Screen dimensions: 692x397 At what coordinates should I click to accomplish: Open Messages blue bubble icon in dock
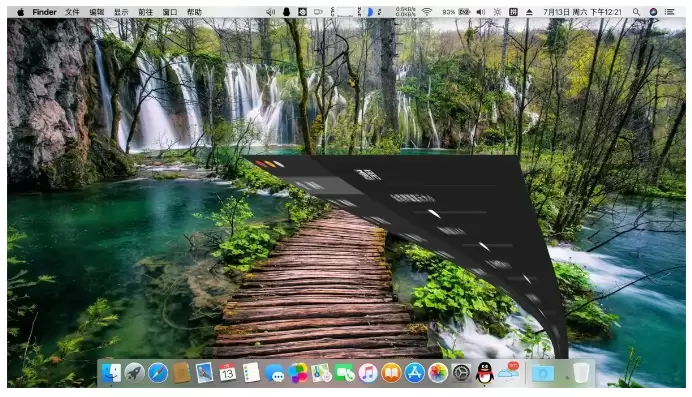tap(275, 373)
